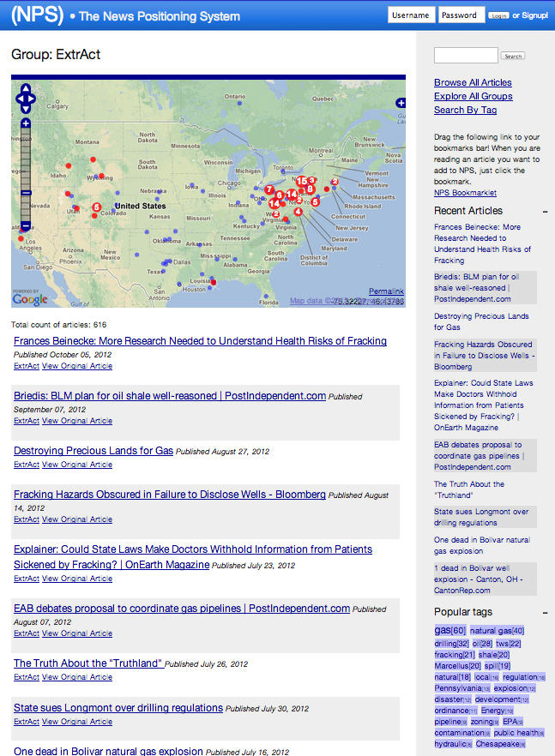The height and width of the screenshot is (756, 555).
Task: Open sidebar link One dead in Bolivar explosion
Action: click(481, 545)
